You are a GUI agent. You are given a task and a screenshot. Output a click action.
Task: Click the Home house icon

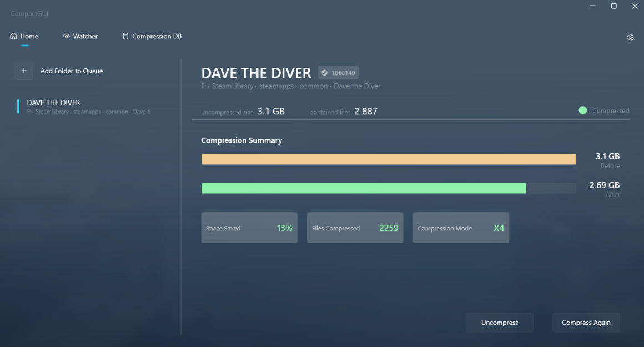point(14,37)
